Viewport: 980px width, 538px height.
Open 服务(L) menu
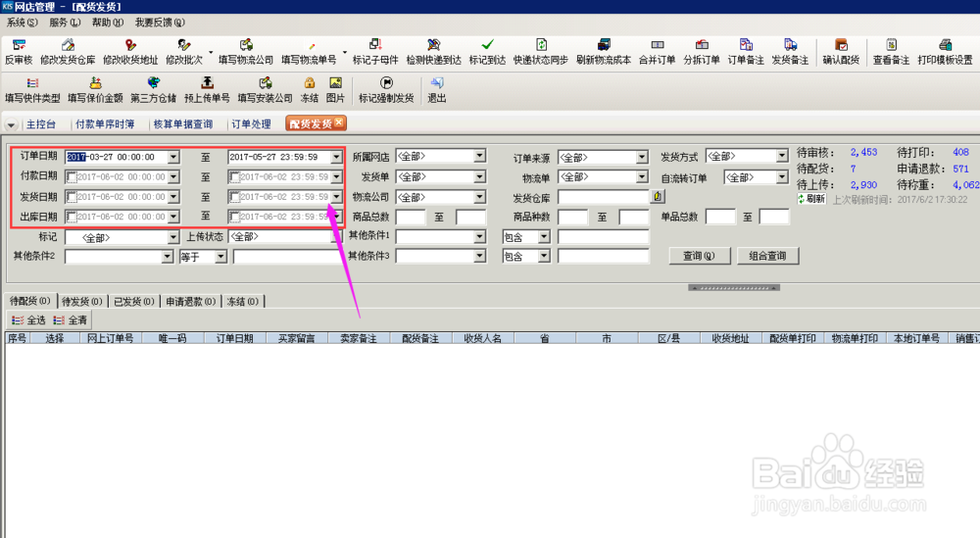65,23
